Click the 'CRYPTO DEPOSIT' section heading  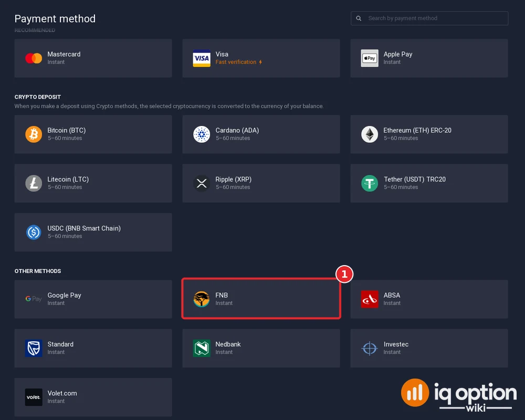[x=37, y=97]
